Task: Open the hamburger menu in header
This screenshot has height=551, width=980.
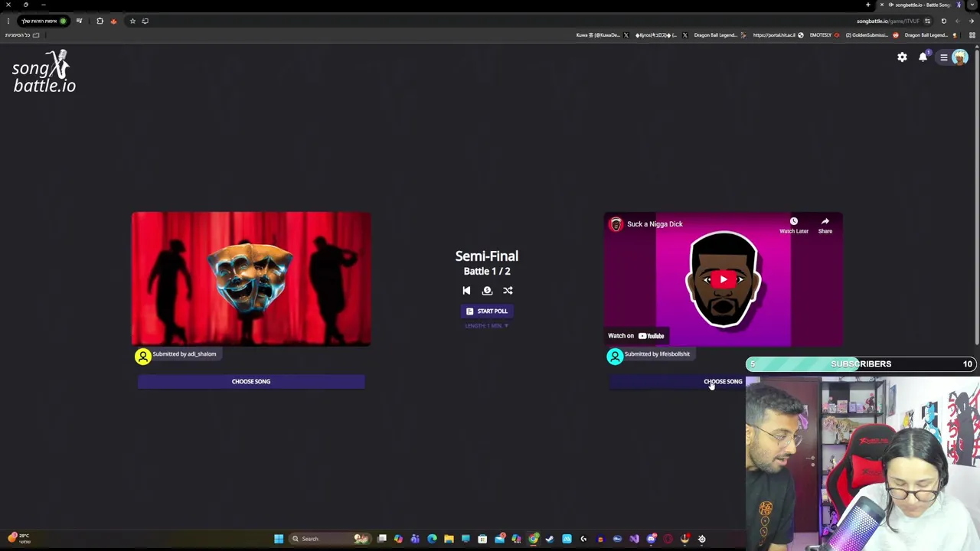Action: point(944,57)
